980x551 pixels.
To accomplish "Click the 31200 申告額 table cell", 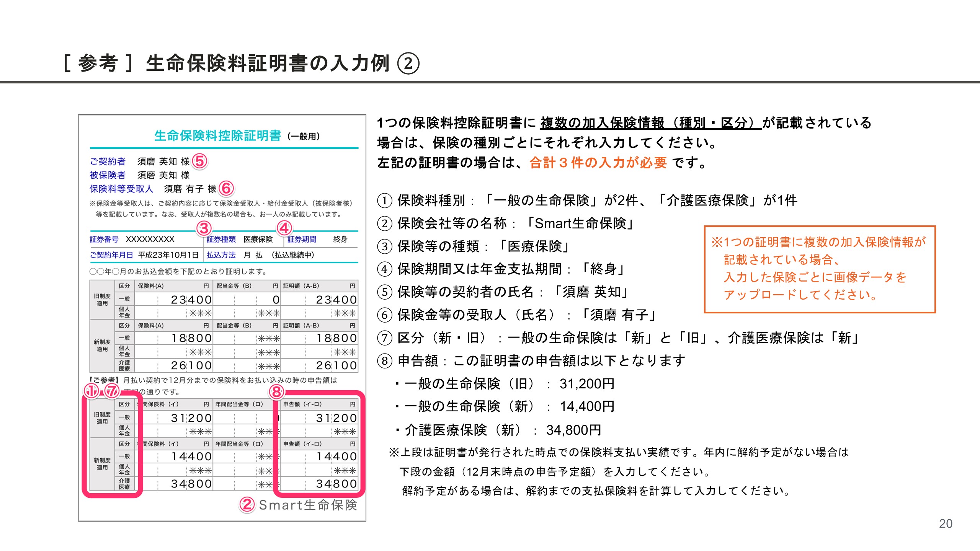I will pyautogui.click(x=335, y=418).
